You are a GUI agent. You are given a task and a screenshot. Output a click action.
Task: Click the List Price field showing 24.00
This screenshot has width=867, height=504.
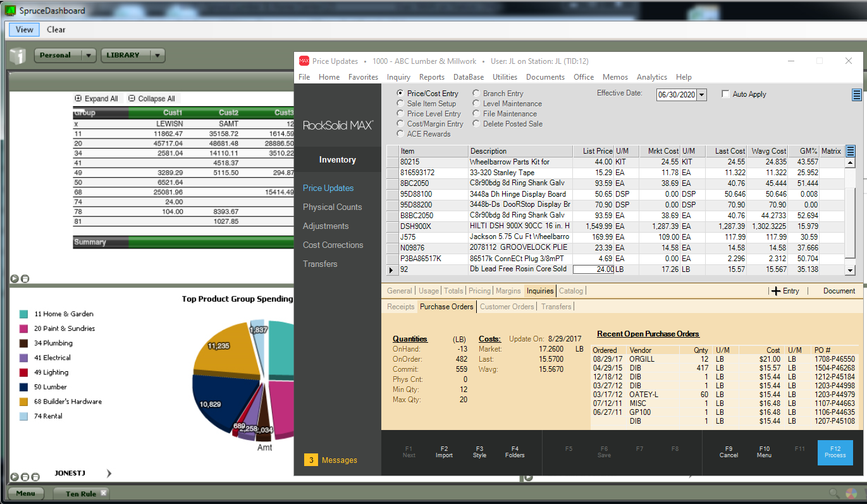tap(593, 269)
